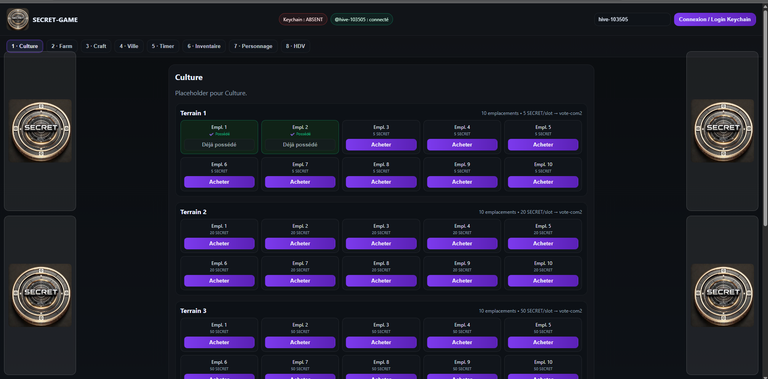Open the 6 · Inventaire tab
This screenshot has height=379, width=768.
204,46
